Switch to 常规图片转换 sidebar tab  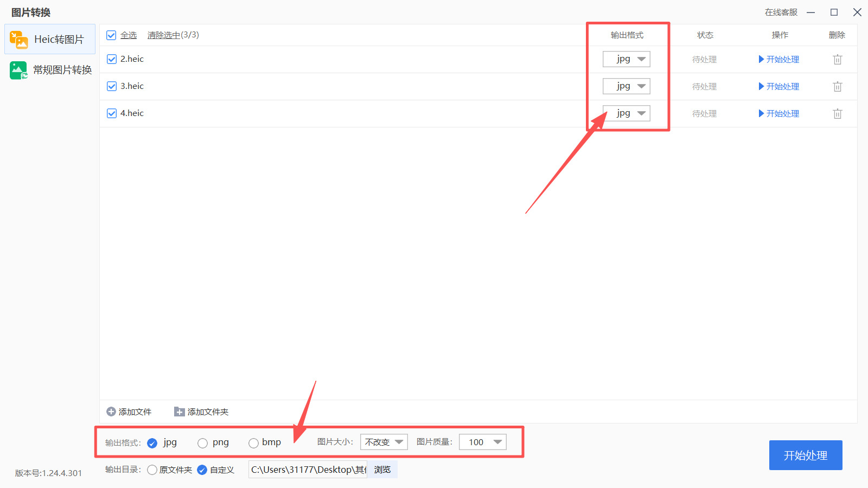point(50,70)
